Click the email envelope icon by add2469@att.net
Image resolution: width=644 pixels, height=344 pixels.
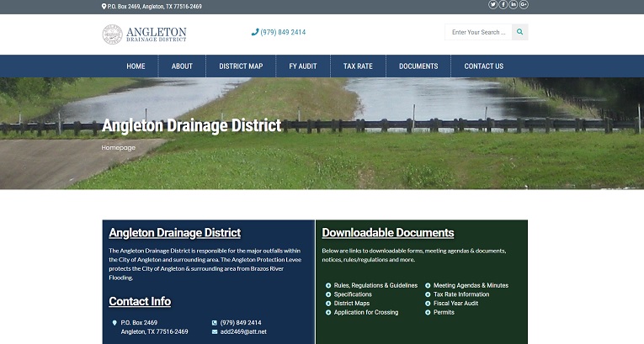214,331
